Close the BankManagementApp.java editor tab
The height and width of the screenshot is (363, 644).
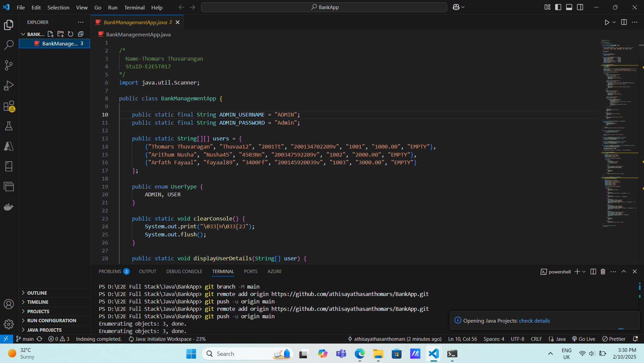pos(178,22)
